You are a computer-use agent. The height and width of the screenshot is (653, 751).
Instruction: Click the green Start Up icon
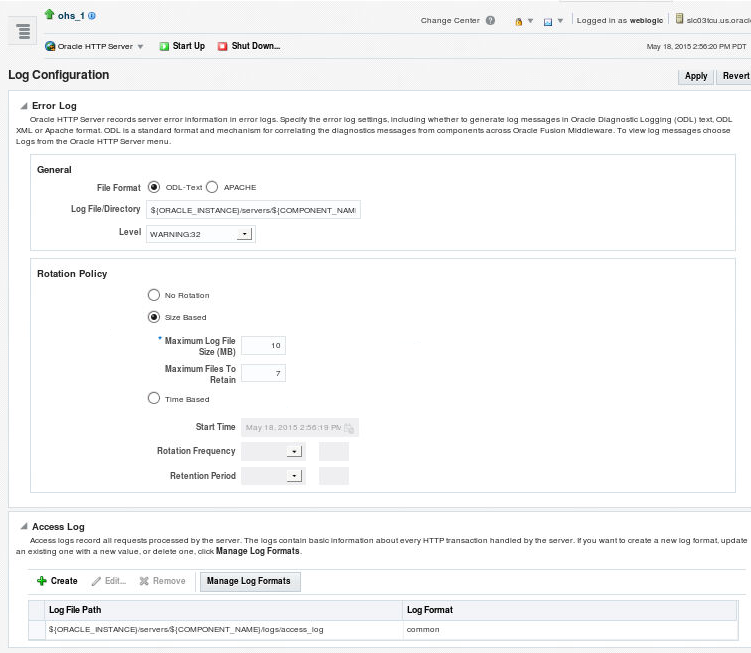tap(164, 46)
